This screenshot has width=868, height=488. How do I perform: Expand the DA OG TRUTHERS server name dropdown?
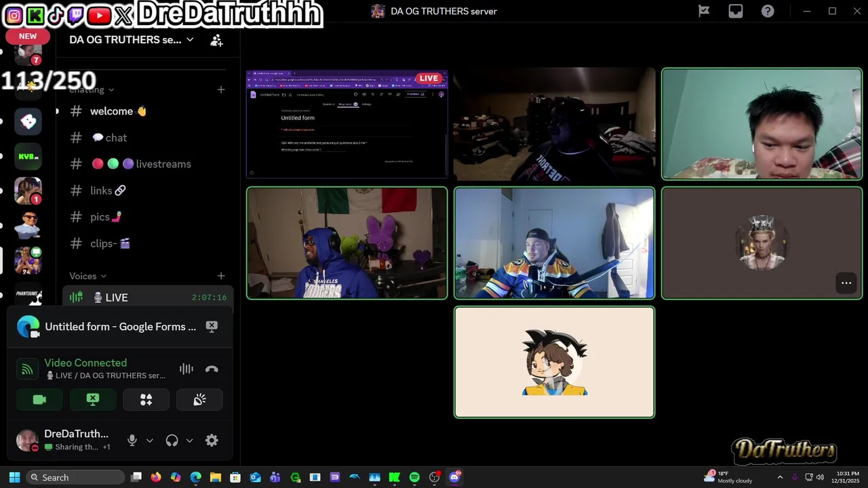(x=190, y=39)
